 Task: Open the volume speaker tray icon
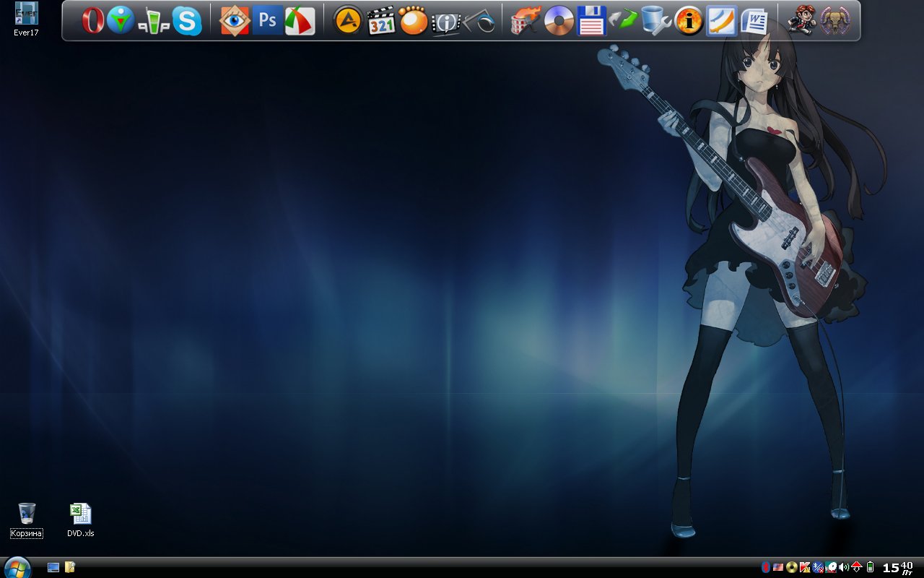tap(844, 567)
